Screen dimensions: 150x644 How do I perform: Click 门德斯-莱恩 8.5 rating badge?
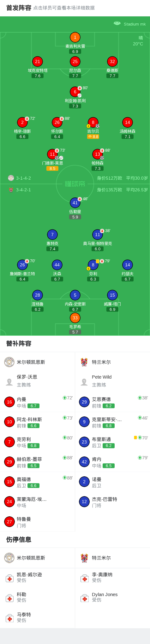tap(52, 168)
